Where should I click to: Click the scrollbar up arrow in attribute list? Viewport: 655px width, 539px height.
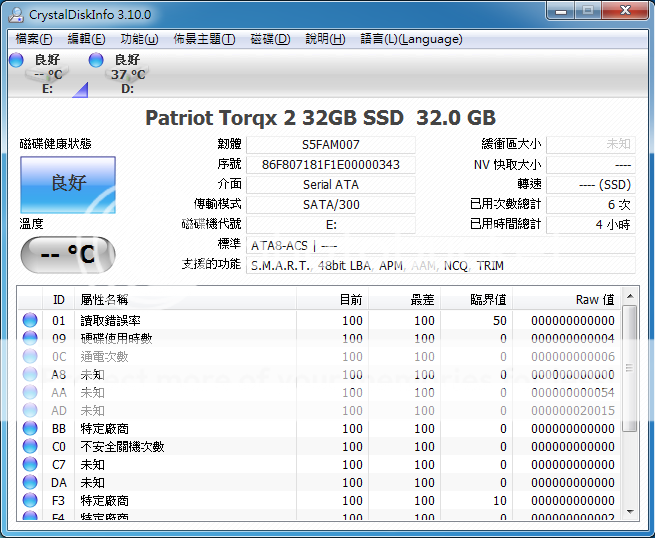tap(630, 296)
